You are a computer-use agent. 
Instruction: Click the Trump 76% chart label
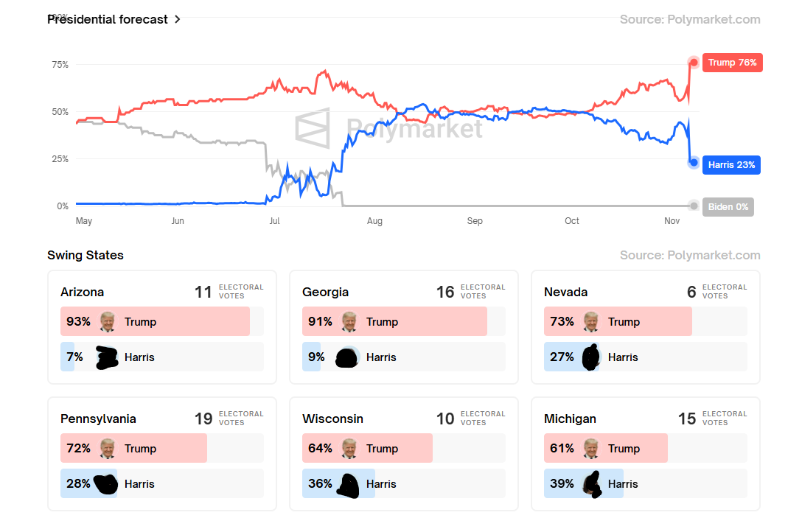(x=732, y=63)
